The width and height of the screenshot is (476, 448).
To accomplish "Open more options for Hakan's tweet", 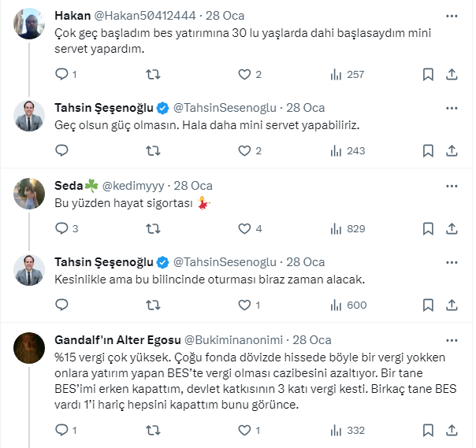I will [x=451, y=16].
